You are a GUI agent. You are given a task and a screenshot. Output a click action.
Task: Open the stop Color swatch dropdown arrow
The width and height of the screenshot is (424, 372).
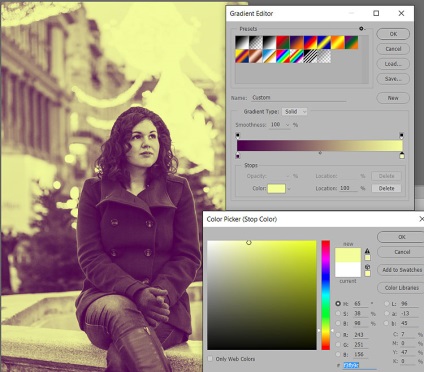[289, 189]
